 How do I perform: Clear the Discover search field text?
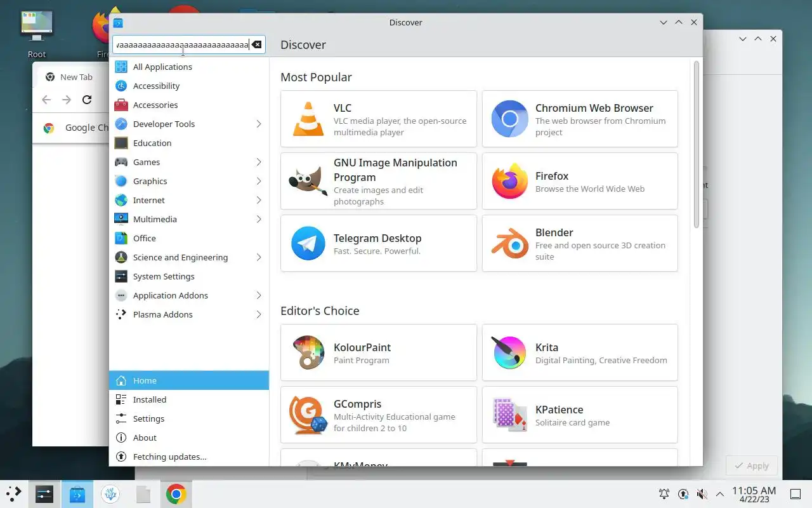pyautogui.click(x=256, y=44)
